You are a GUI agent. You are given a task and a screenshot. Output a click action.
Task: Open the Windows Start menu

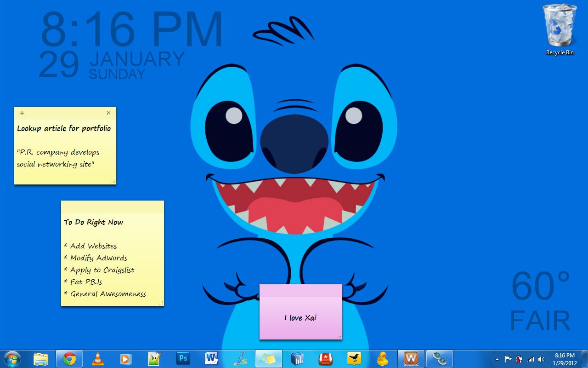pos(12,358)
